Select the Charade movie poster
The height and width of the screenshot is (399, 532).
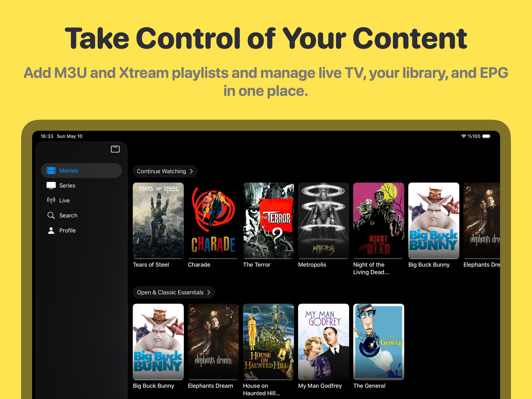(x=213, y=221)
